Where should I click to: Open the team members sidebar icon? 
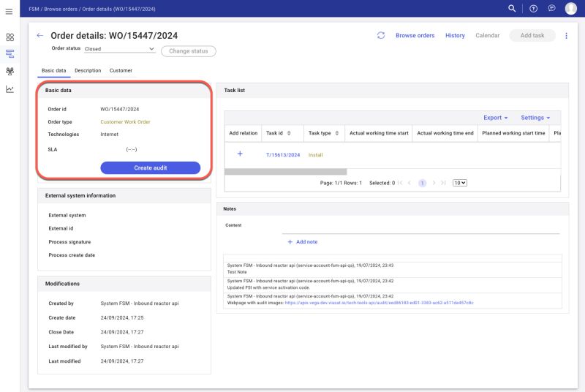coord(10,71)
